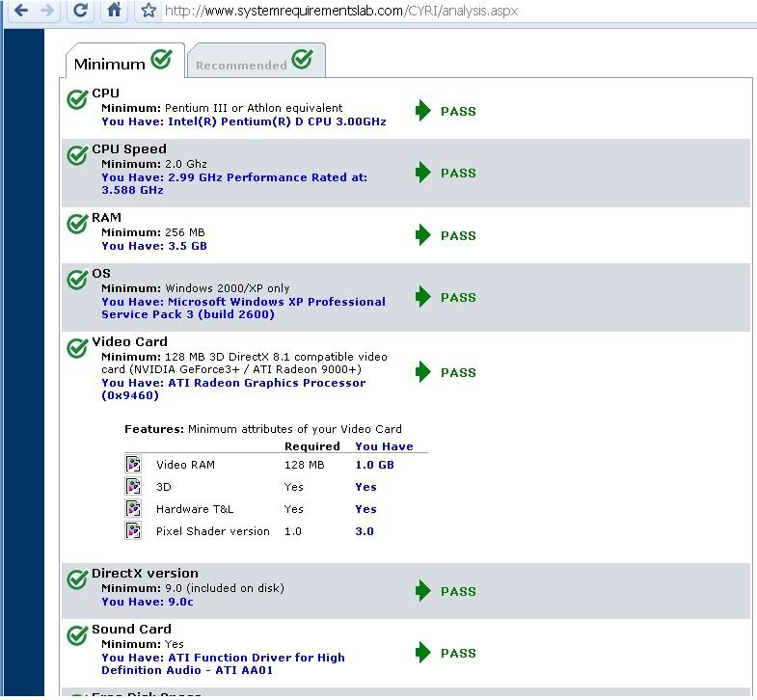Screen dimensions: 757x700
Task: Reload the page with the refresh icon
Action: pos(81,11)
